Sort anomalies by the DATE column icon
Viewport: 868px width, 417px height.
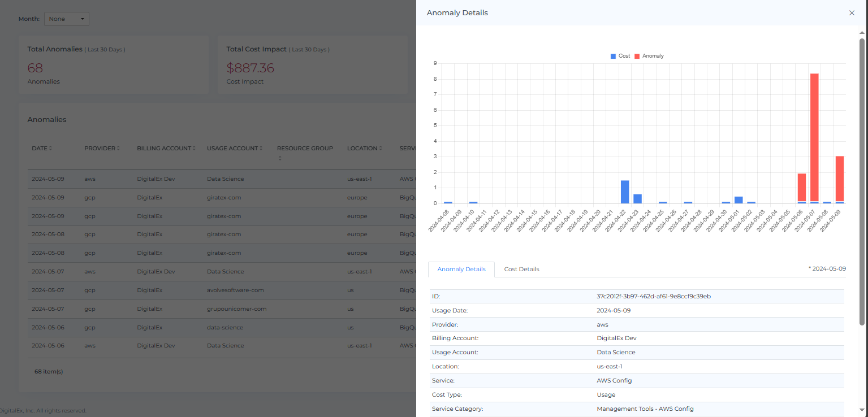pos(50,149)
